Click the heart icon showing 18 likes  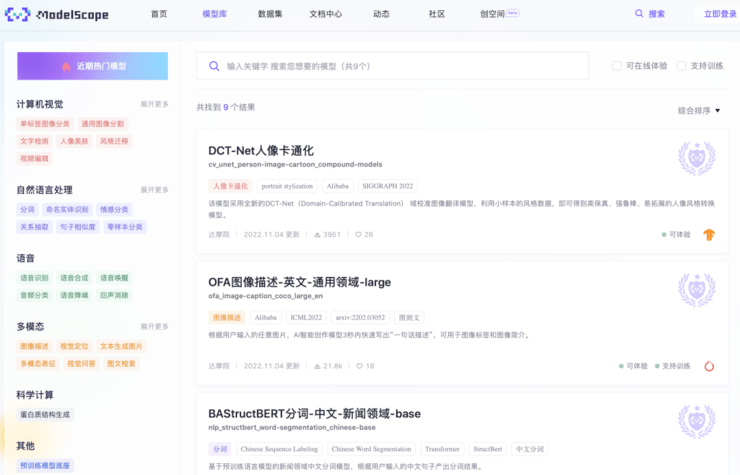(x=359, y=366)
